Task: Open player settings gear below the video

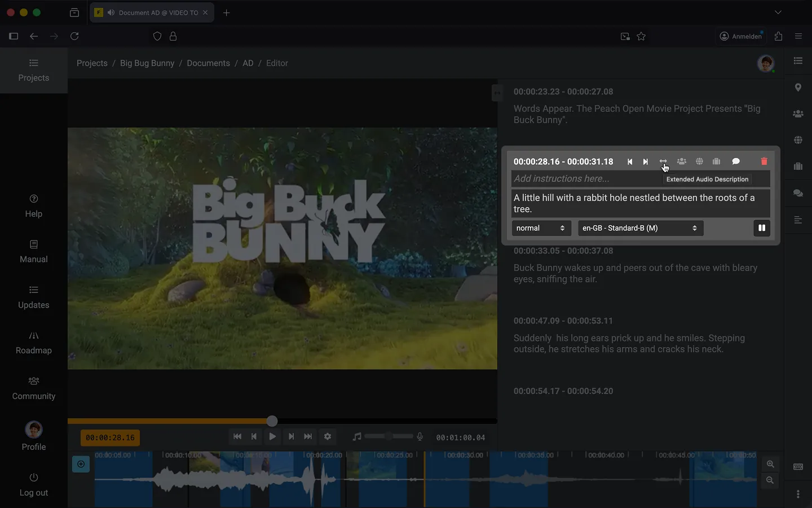Action: coord(328,436)
